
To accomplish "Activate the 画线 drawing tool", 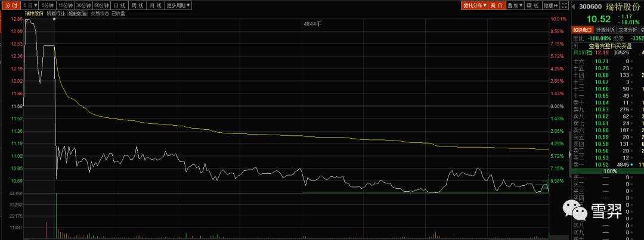I will pyautogui.click(x=532, y=5).
